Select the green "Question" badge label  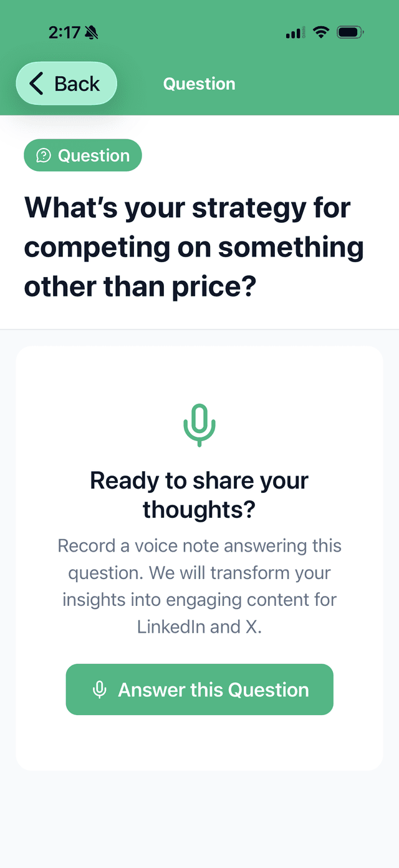pos(94,155)
